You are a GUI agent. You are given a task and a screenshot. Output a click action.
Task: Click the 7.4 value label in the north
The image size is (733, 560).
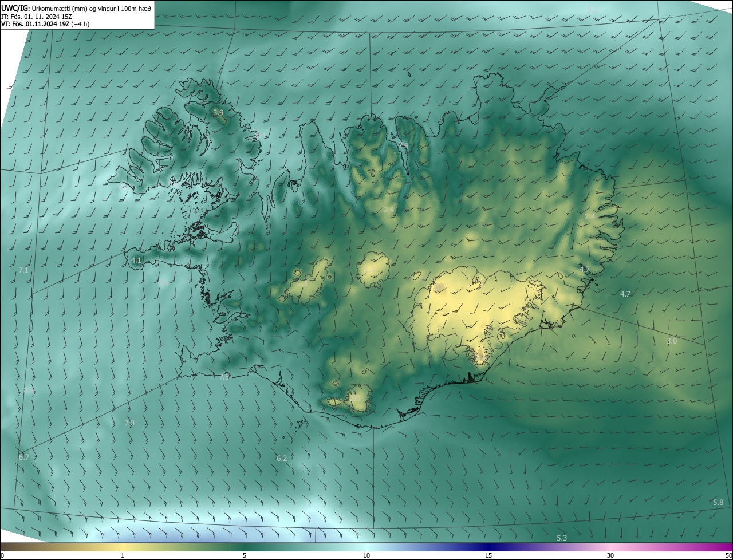pos(404,145)
